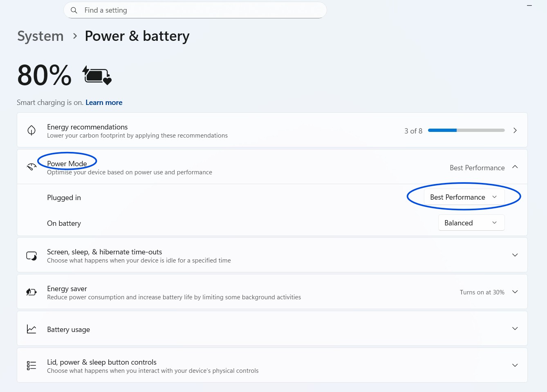Expand the Energy saver section
547x392 pixels.
coord(515,292)
